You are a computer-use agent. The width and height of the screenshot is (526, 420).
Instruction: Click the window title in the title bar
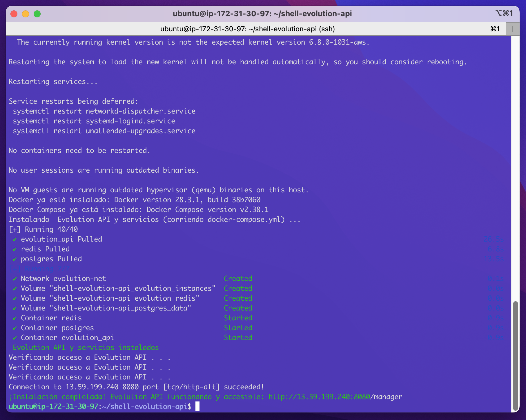pos(262,14)
